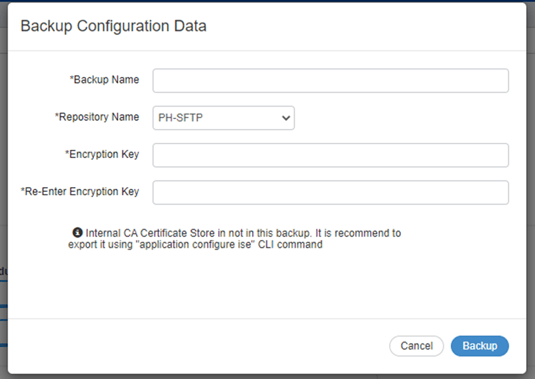Screen dimensions: 535x379
Task: Click the 'Internal CA Certificate Store' notice text
Action: click(x=234, y=239)
